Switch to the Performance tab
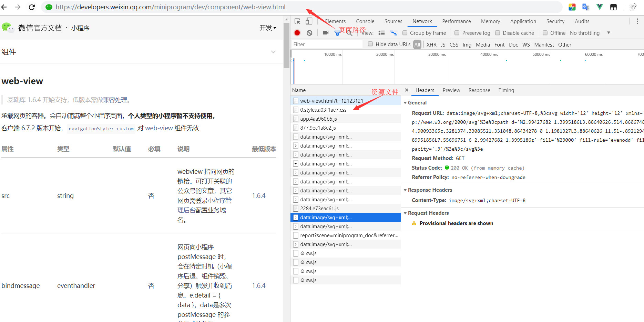The width and height of the screenshot is (644, 322). 456,21
